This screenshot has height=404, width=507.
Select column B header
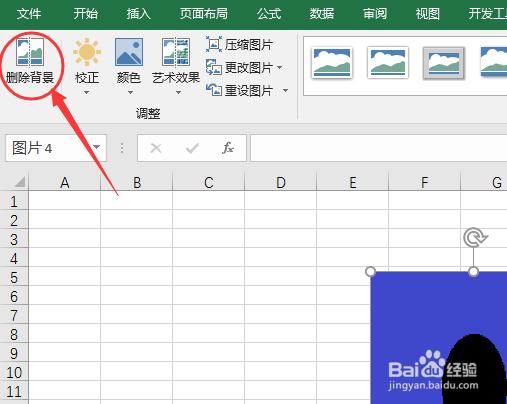point(137,182)
